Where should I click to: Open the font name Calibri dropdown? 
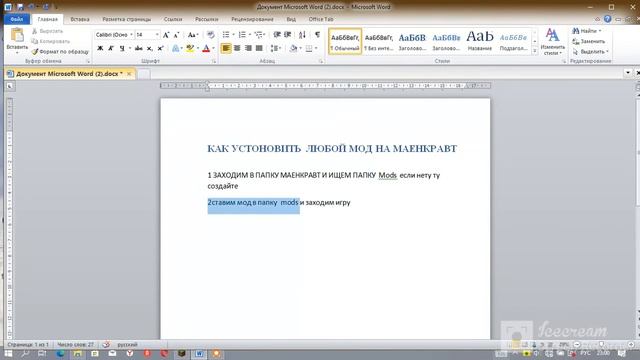(131, 35)
